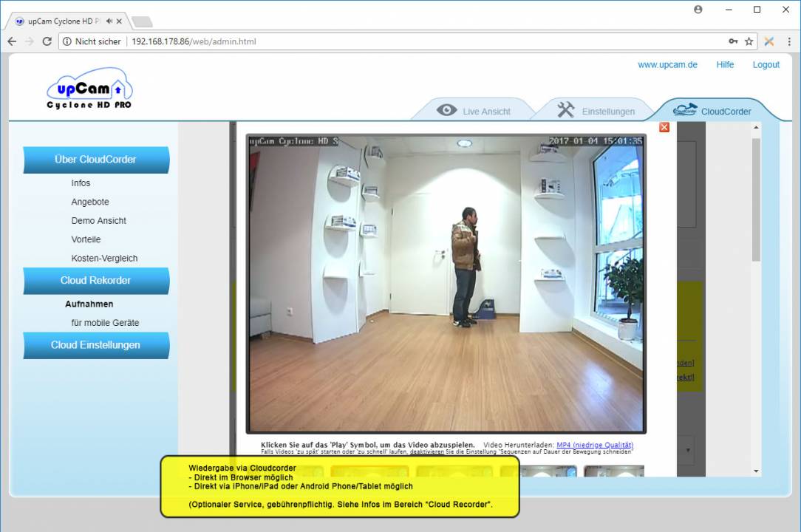Log out via the Logout link
Viewport: 801px width, 532px height.
point(766,65)
